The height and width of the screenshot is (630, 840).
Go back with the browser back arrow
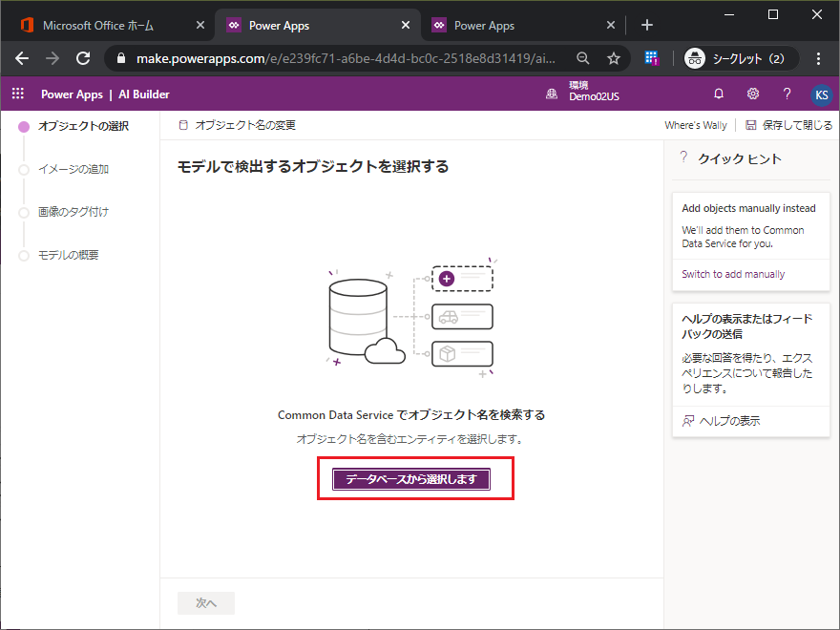(22, 58)
